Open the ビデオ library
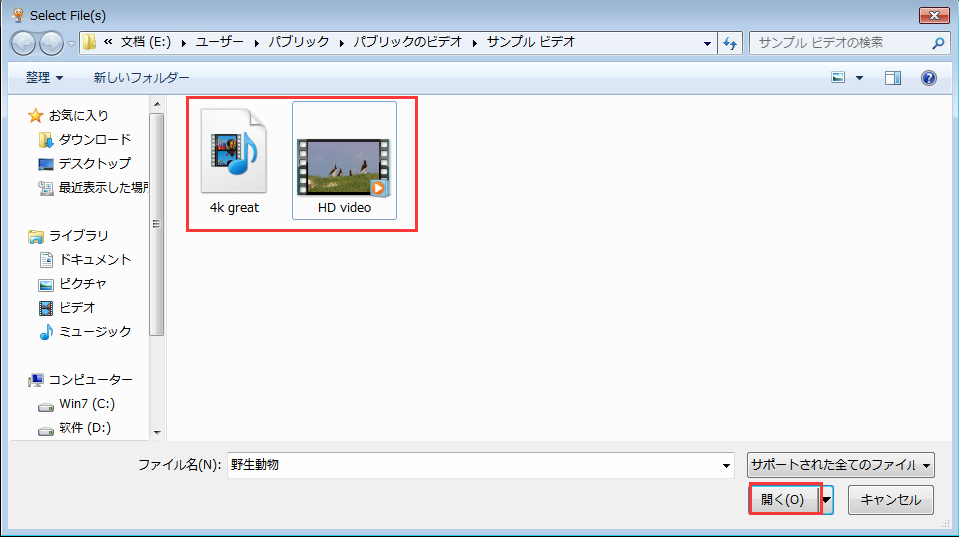Viewport: 959px width, 537px height. tap(77, 307)
